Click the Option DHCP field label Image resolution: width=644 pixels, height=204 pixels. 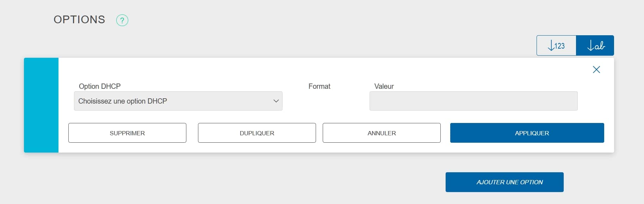100,86
